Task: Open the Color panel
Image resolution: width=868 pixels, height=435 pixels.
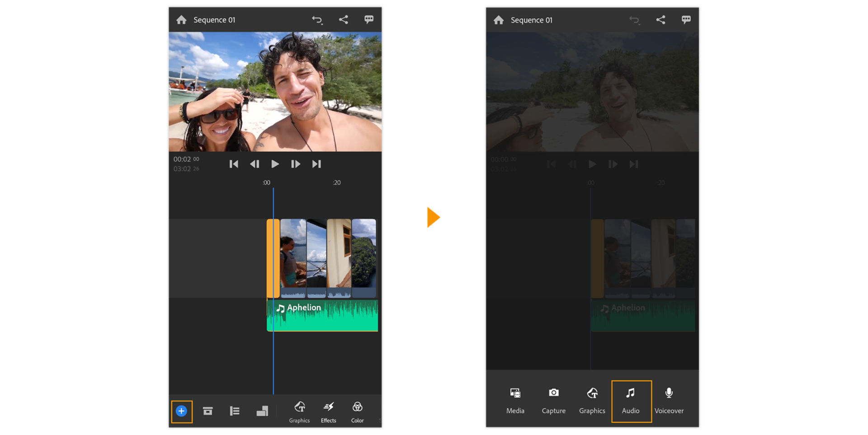Action: (x=358, y=412)
